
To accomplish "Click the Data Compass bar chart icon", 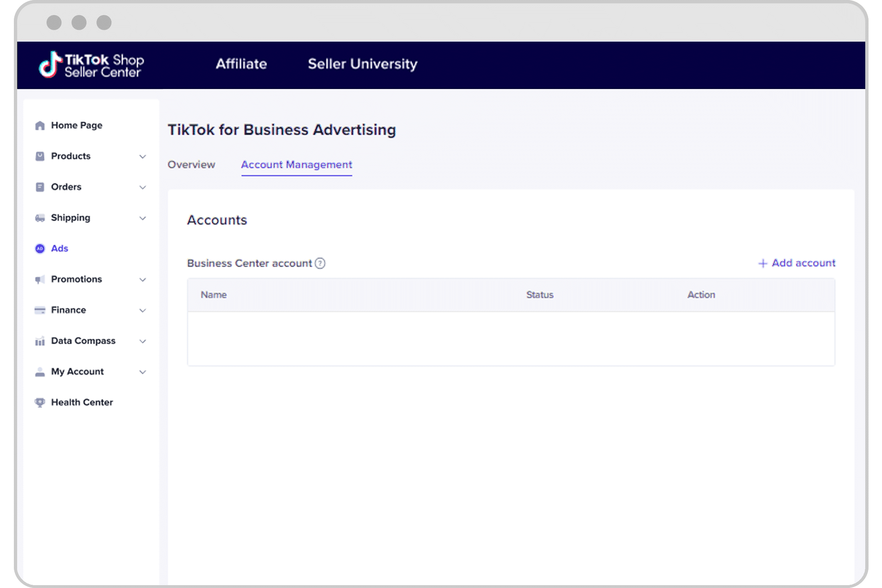I will 40,341.
